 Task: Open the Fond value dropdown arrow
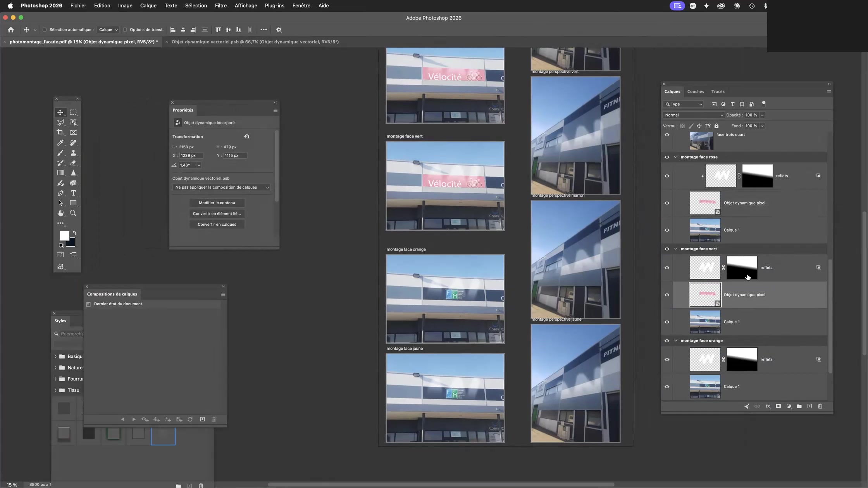(762, 126)
